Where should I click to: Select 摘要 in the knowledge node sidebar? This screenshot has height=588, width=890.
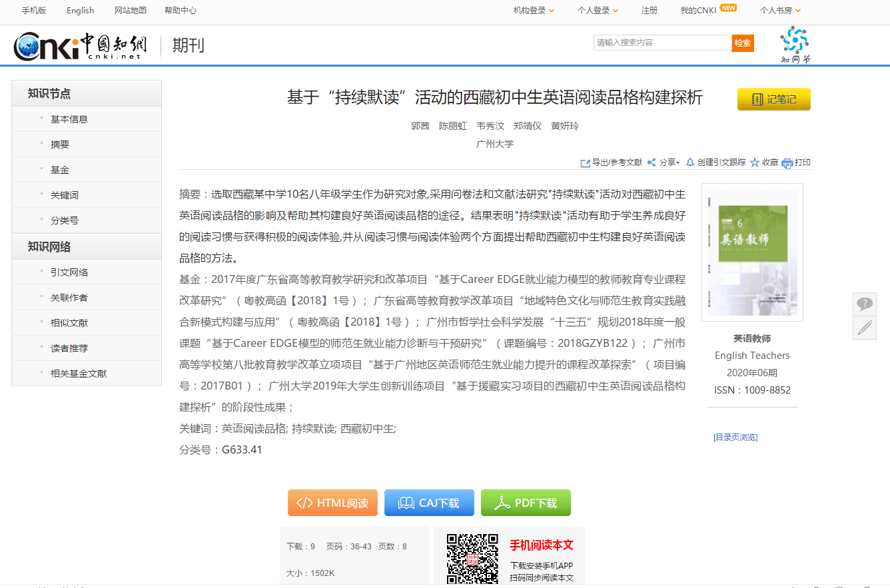coord(60,145)
